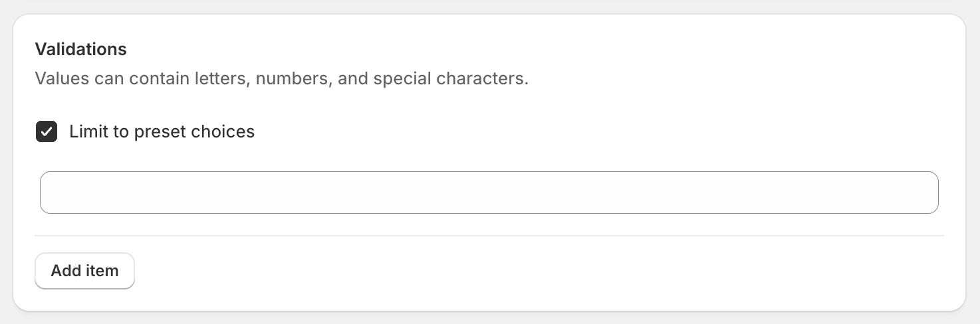
Task: Click the values description text under Validations
Action: click(281, 79)
